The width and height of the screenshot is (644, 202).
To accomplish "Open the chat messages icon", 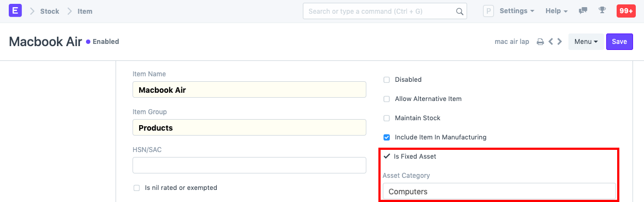I will [583, 11].
